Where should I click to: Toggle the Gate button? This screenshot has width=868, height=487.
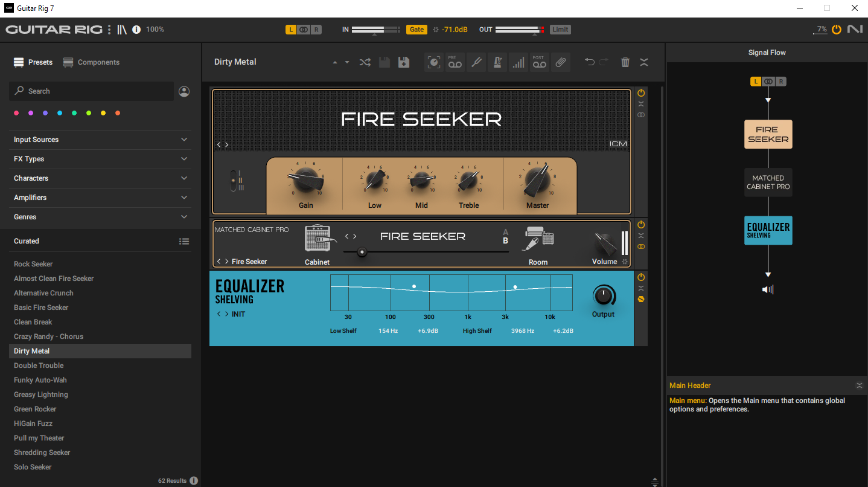point(416,29)
